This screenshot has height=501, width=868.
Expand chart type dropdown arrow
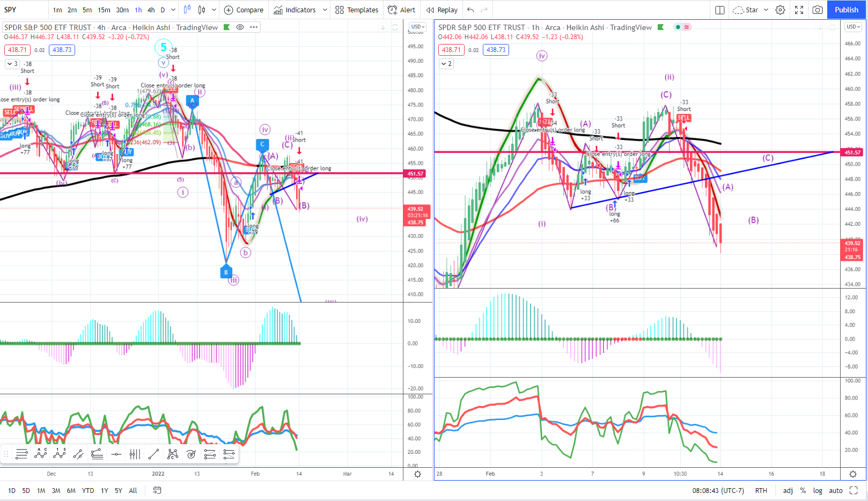click(x=214, y=10)
